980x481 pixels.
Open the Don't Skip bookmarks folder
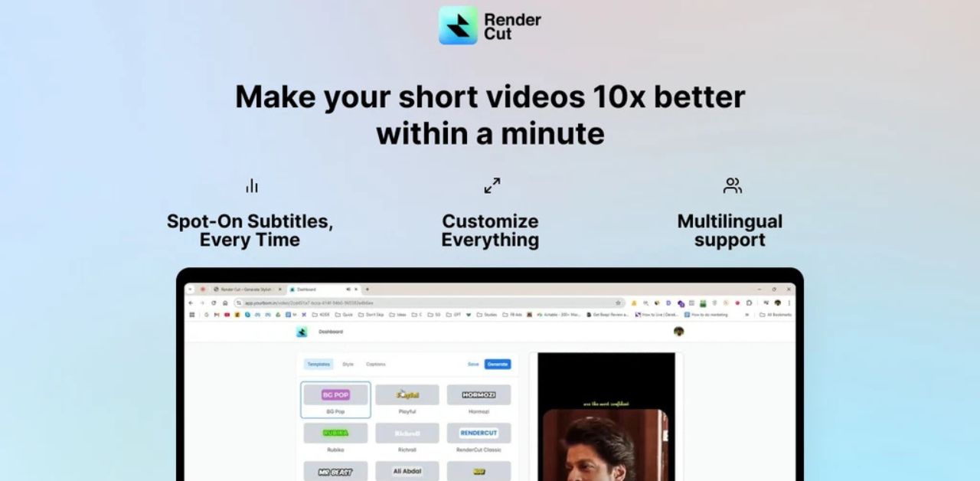[371, 314]
